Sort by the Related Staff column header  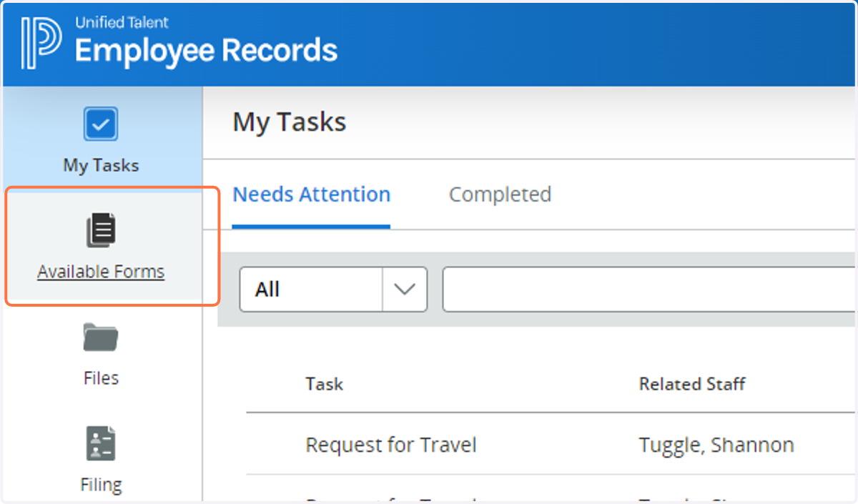coord(692,384)
